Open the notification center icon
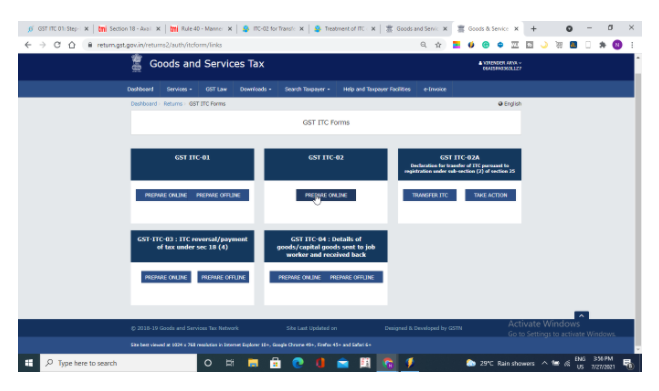This screenshot has width=659, height=391. 627,363
